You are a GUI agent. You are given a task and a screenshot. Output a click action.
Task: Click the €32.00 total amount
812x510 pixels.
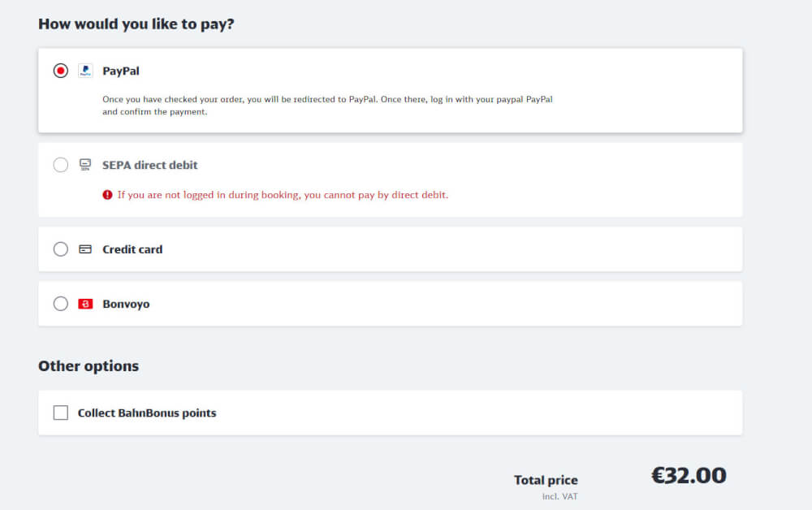click(x=689, y=476)
